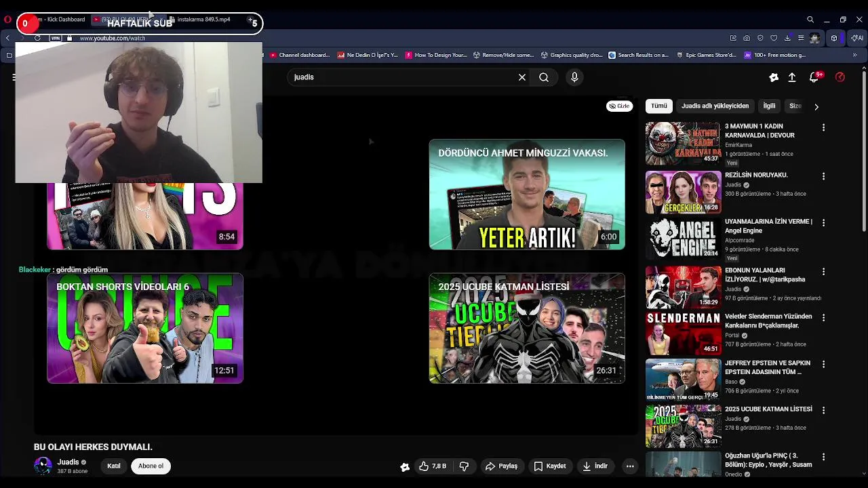Open the red account avatar icon
Image resolution: width=868 pixels, height=488 pixels.
840,77
